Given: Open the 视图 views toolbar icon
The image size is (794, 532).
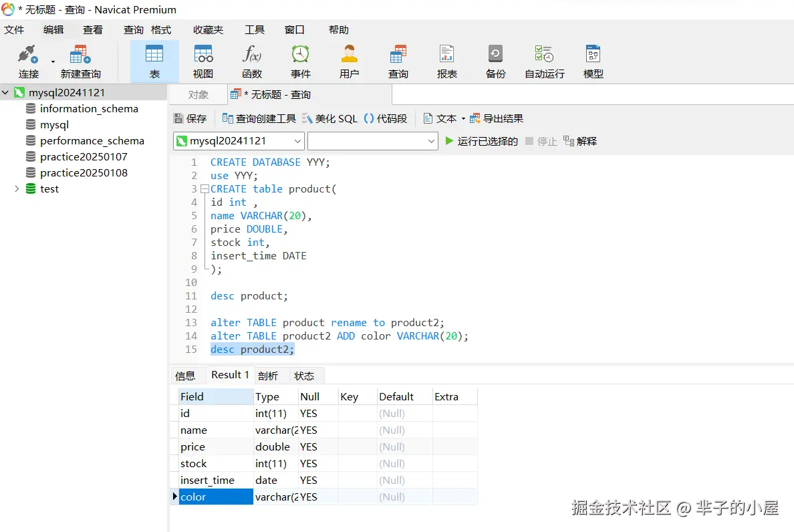Looking at the screenshot, I should tap(203, 61).
